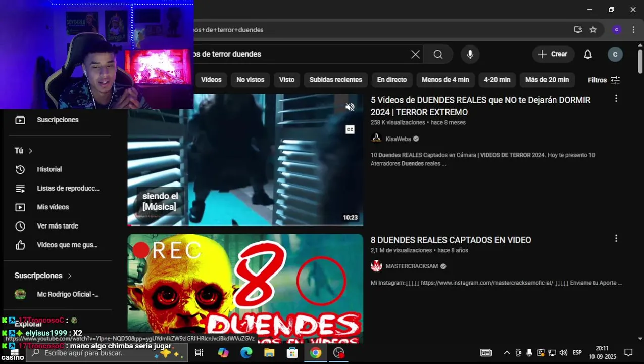
Task: Bookmark this page with the star icon
Action: click(x=593, y=30)
